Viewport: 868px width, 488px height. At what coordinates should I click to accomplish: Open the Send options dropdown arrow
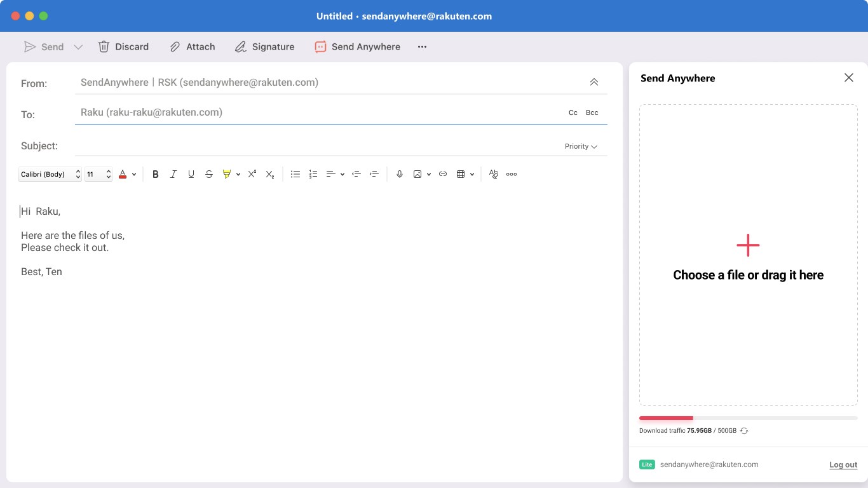pos(78,47)
